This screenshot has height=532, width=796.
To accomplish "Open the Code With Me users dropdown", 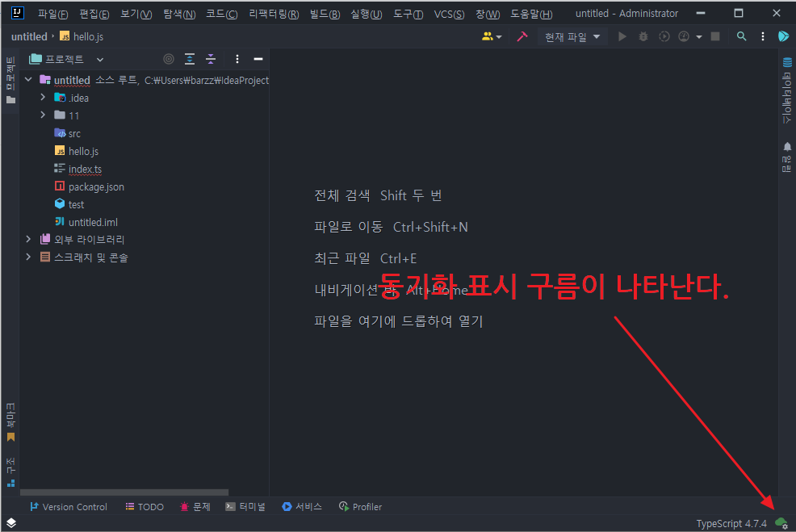I will [492, 36].
